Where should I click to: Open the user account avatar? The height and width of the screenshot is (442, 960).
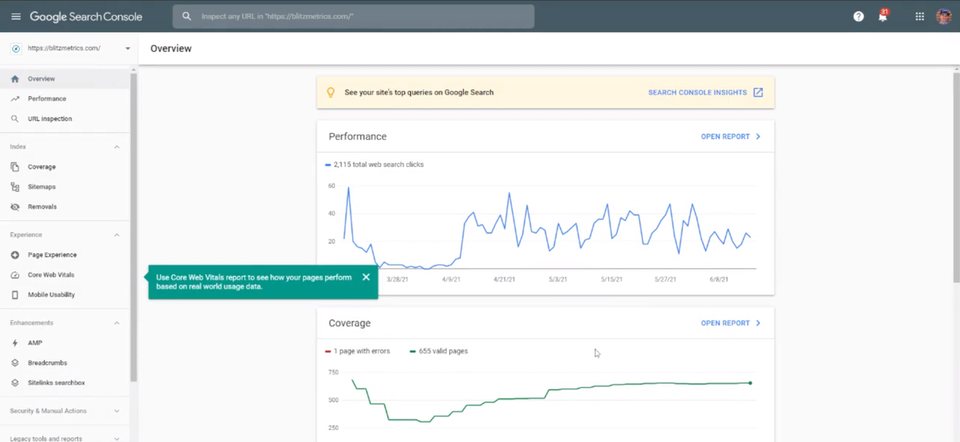click(944, 17)
